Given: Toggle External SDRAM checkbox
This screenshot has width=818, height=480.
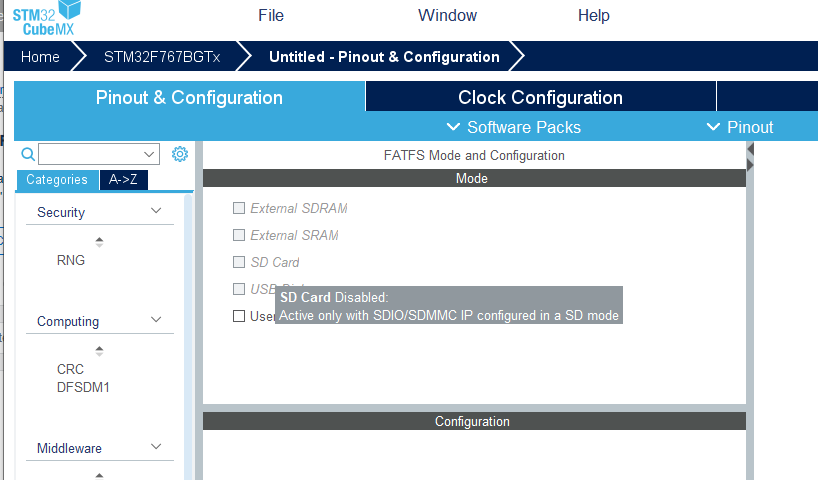Looking at the screenshot, I should pyautogui.click(x=238, y=208).
